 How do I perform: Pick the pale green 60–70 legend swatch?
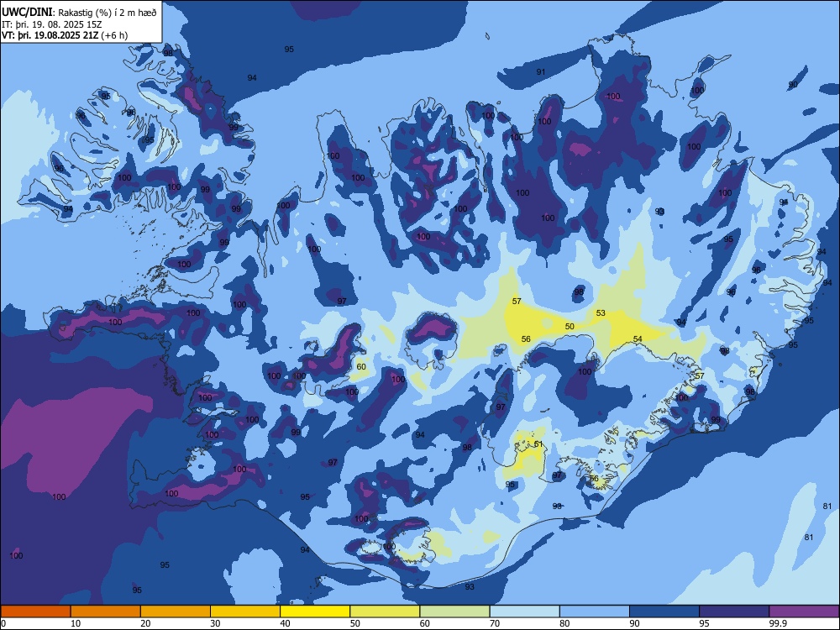pyautogui.click(x=454, y=612)
